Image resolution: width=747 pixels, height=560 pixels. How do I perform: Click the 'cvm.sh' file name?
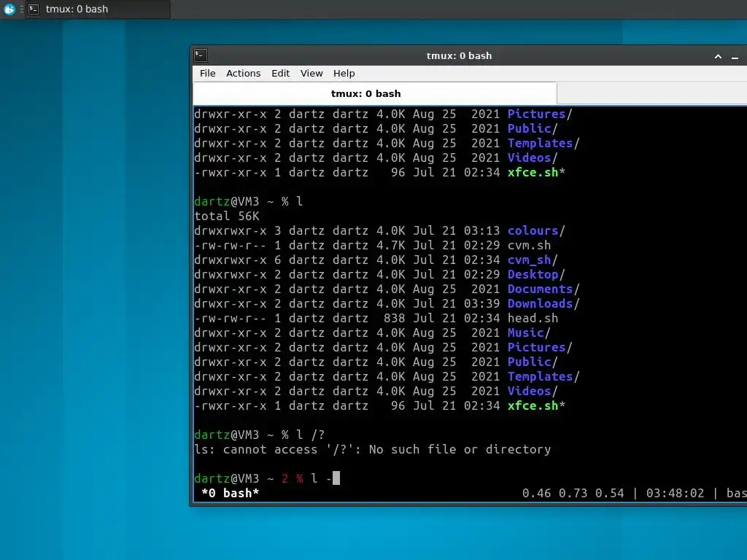pyautogui.click(x=529, y=245)
